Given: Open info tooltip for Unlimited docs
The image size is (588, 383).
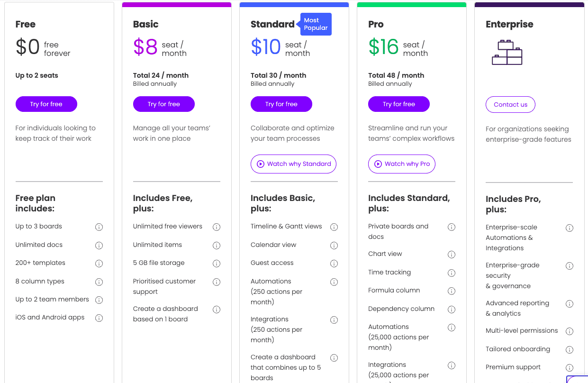Looking at the screenshot, I should (x=99, y=245).
